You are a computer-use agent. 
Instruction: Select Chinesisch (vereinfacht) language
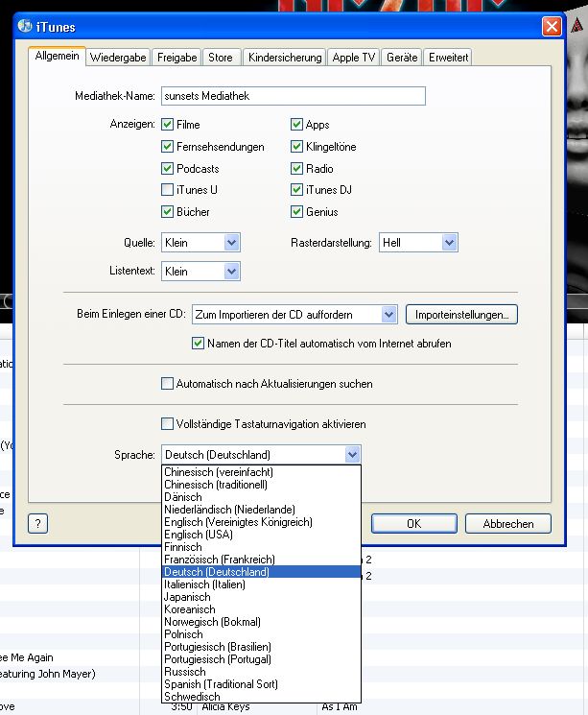tap(262, 472)
